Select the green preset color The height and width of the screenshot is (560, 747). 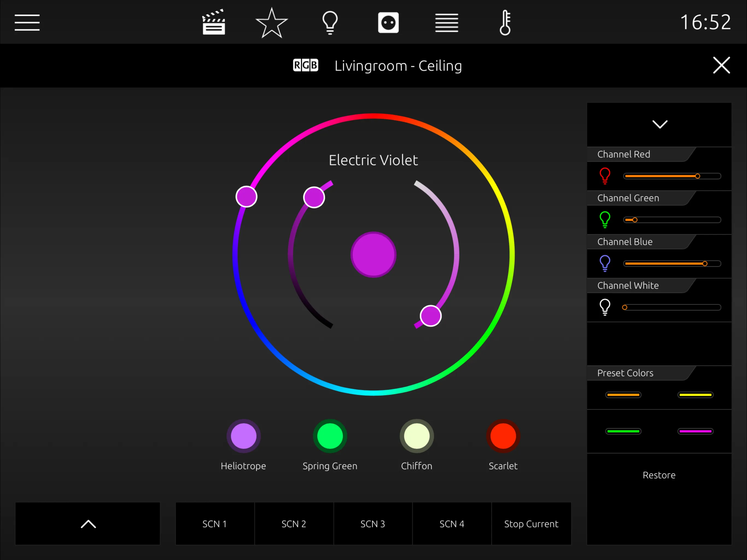click(623, 431)
